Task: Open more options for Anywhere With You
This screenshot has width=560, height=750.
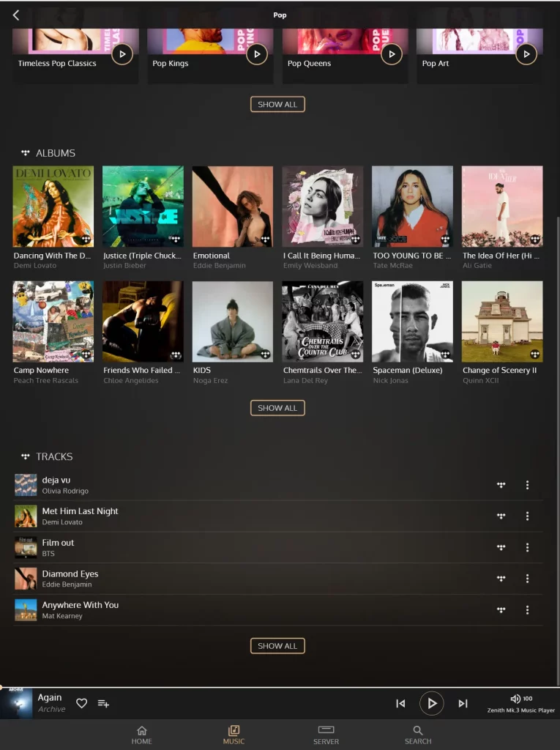Action: [527, 610]
